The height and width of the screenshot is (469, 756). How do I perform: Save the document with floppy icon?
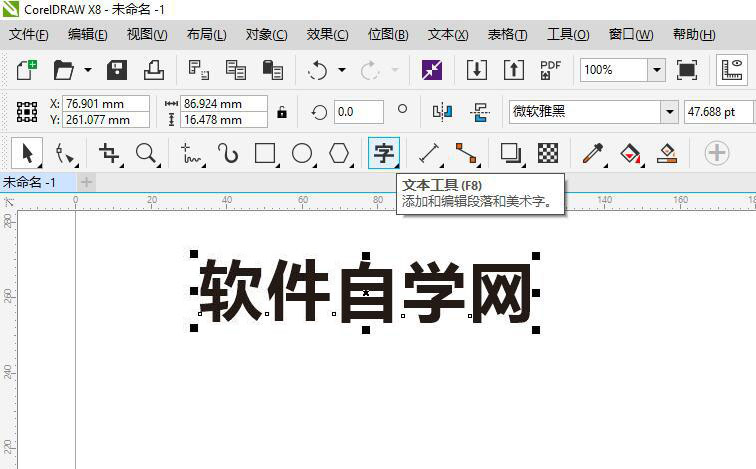click(117, 70)
